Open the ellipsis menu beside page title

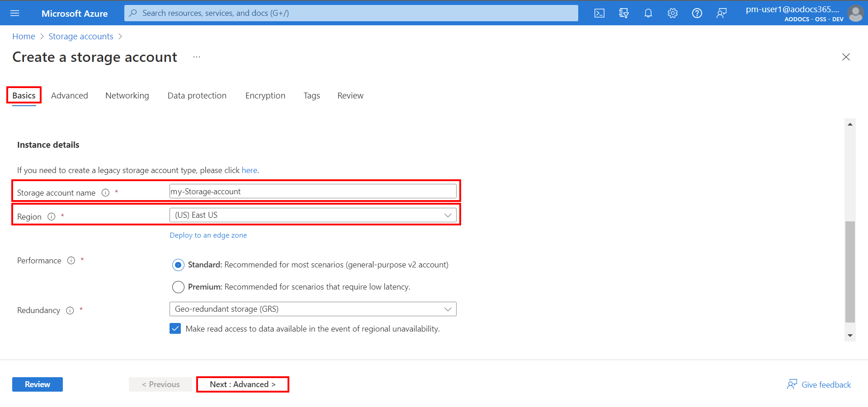click(x=197, y=57)
